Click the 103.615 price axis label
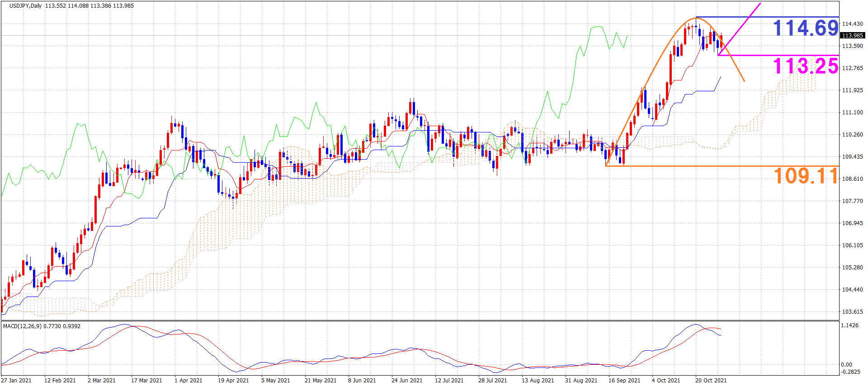The height and width of the screenshot is (386, 868). (x=852, y=312)
